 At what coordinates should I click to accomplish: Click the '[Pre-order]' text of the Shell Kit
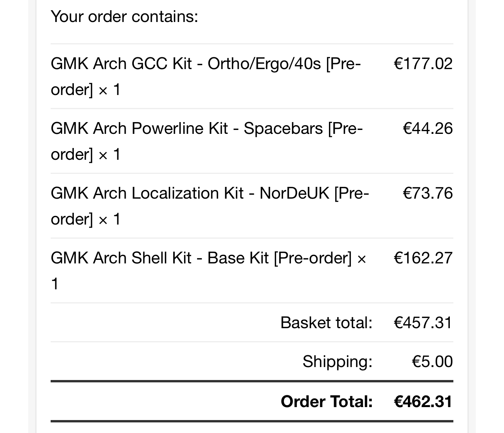312,258
